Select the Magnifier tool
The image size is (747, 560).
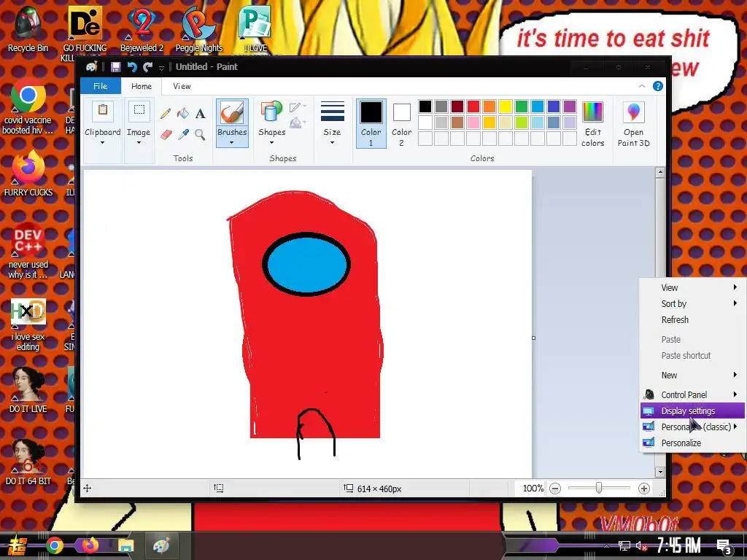[201, 135]
